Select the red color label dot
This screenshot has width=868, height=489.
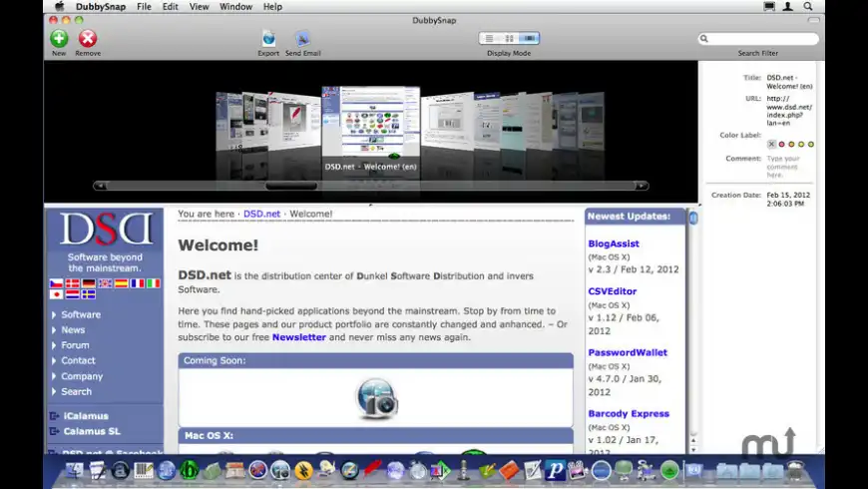click(x=781, y=144)
